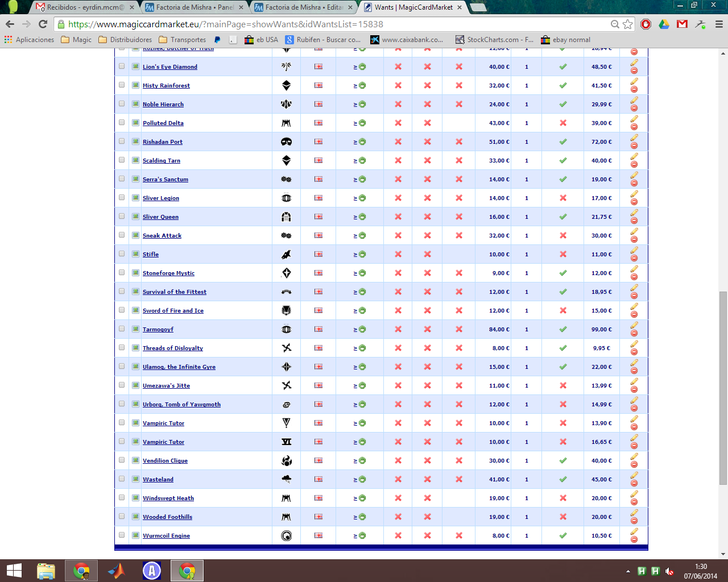Open the Transportes bookmarks folder
This screenshot has width=728, height=582.
click(x=183, y=40)
